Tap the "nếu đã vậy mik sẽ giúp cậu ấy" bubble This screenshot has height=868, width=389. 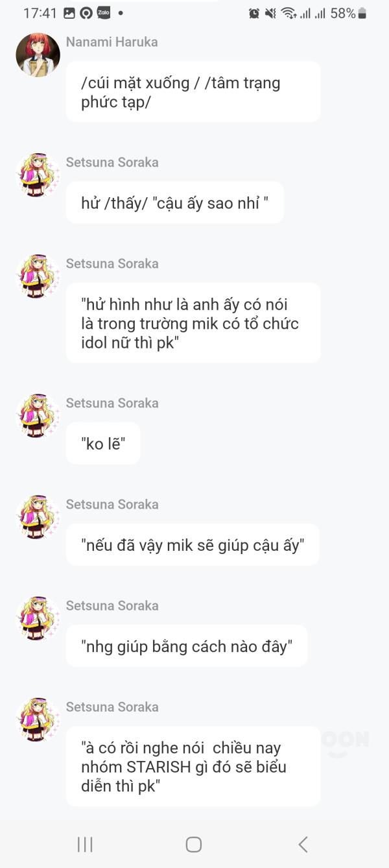193,545
